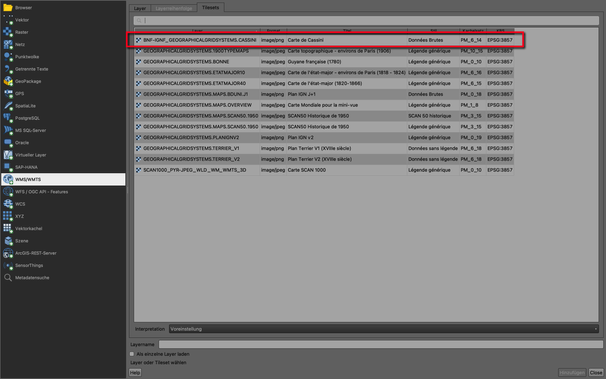Click the 'SCAN 50 historique' style cell
Viewport: 606px width, 379px height.
click(x=429, y=116)
